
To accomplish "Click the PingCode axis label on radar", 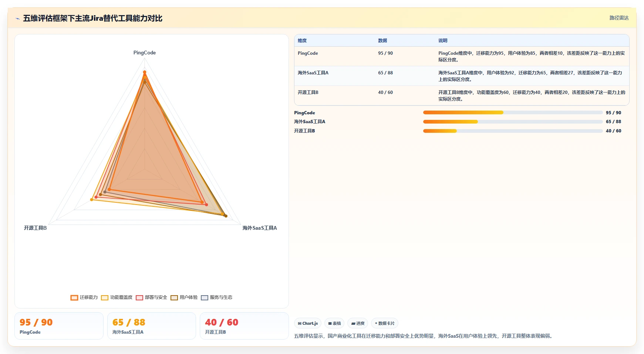I will click(x=145, y=53).
